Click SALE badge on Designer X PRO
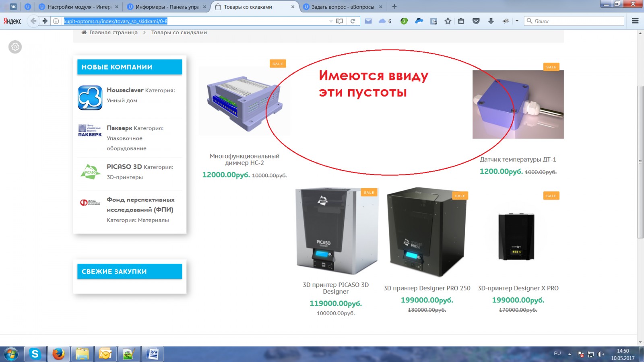Viewport: 644px width, 362px height. point(551,195)
